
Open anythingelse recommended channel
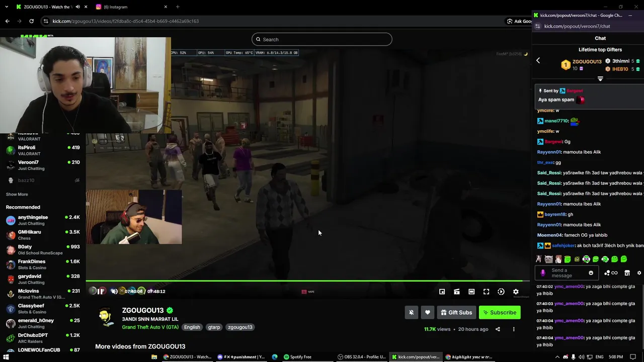43,220
